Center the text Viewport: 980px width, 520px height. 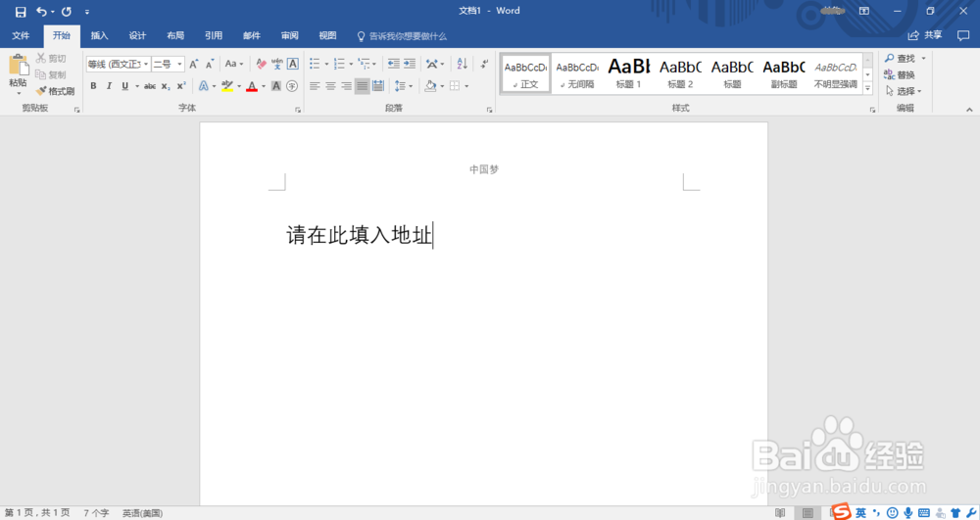[330, 86]
